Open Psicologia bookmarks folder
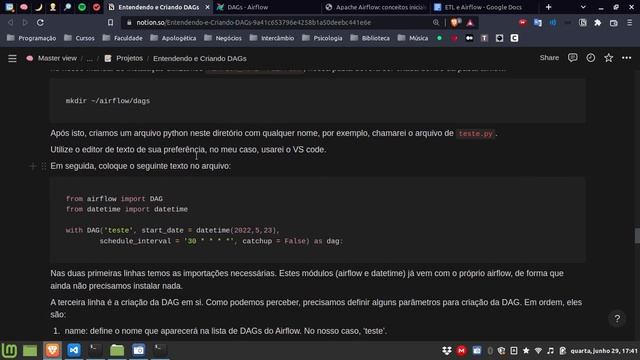The image size is (640, 360). pyautogui.click(x=322, y=38)
